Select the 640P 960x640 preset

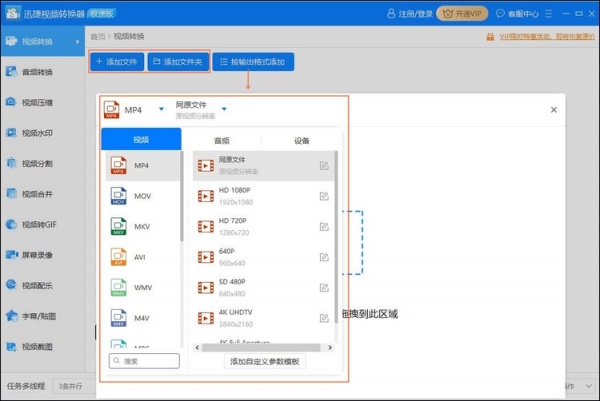tap(264, 257)
